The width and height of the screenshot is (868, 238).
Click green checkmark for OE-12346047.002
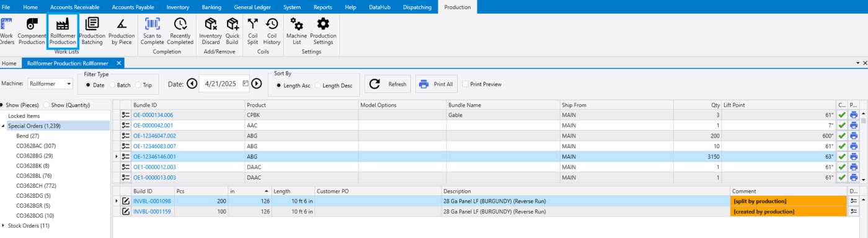click(841, 136)
